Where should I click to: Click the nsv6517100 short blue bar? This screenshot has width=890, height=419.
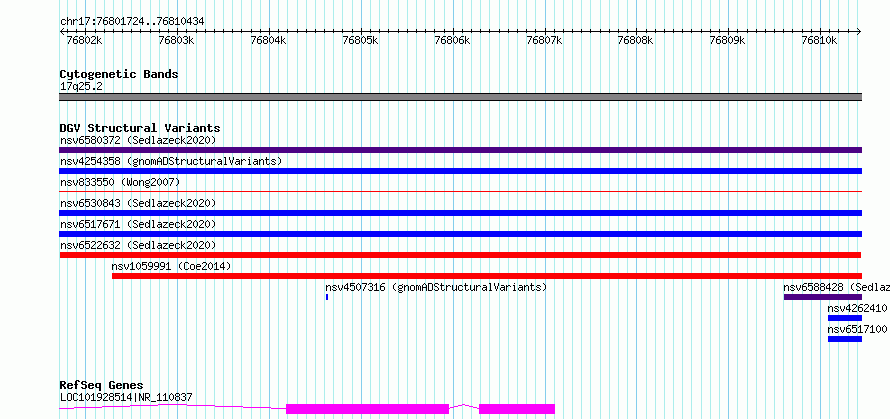pyautogui.click(x=845, y=339)
